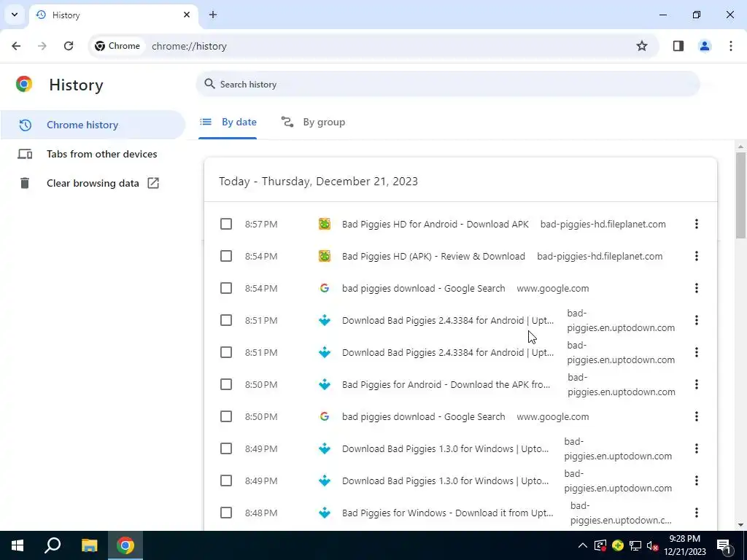Screen dimensions: 747x560
Task: Click the 8:50 PM Uptodown favicon
Action: click(325, 384)
